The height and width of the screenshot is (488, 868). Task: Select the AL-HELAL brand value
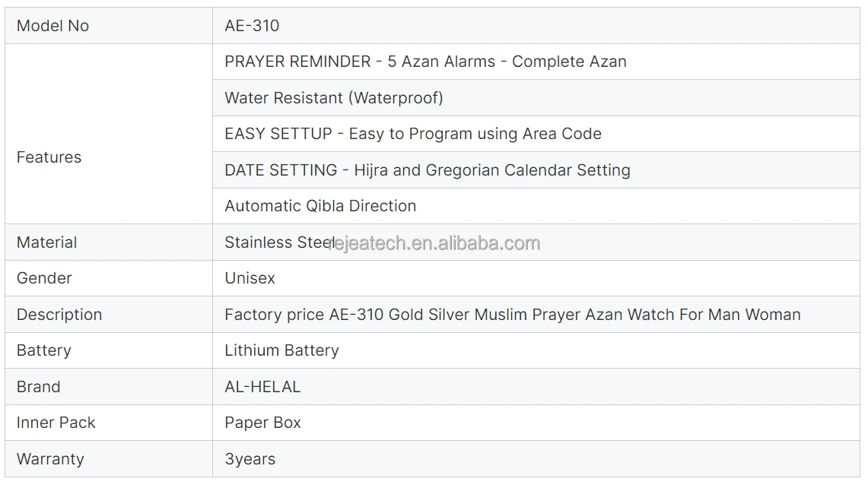pyautogui.click(x=262, y=387)
